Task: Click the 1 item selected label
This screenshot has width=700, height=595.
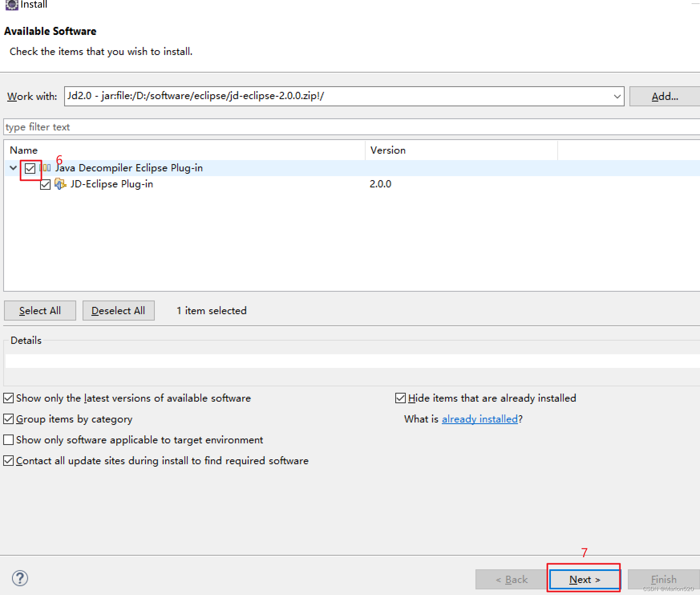Action: [x=212, y=311]
